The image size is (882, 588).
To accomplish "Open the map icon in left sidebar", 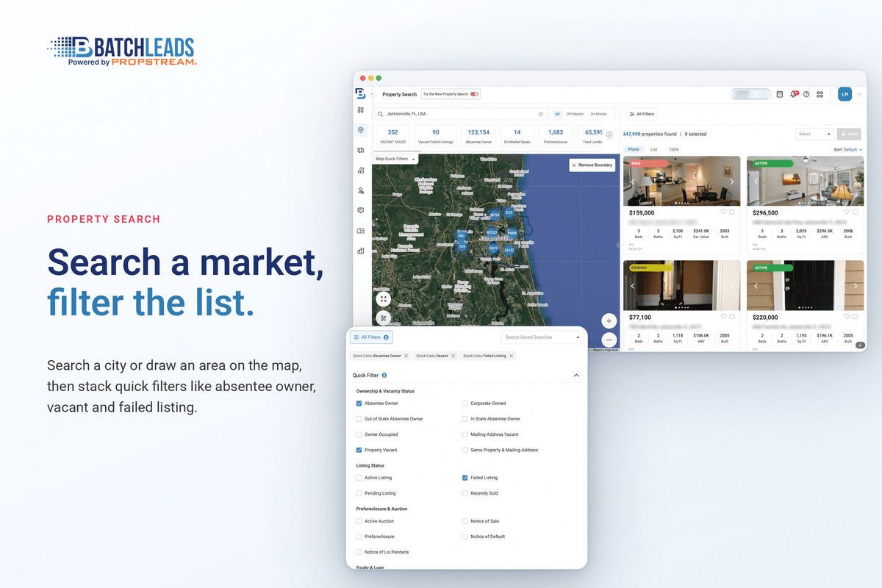I will pyautogui.click(x=361, y=150).
